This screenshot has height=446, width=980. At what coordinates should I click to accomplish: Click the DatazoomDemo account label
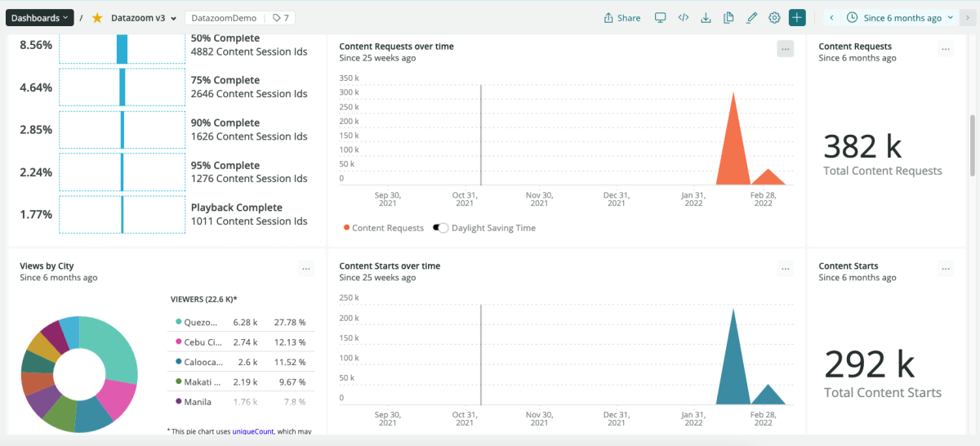point(225,18)
